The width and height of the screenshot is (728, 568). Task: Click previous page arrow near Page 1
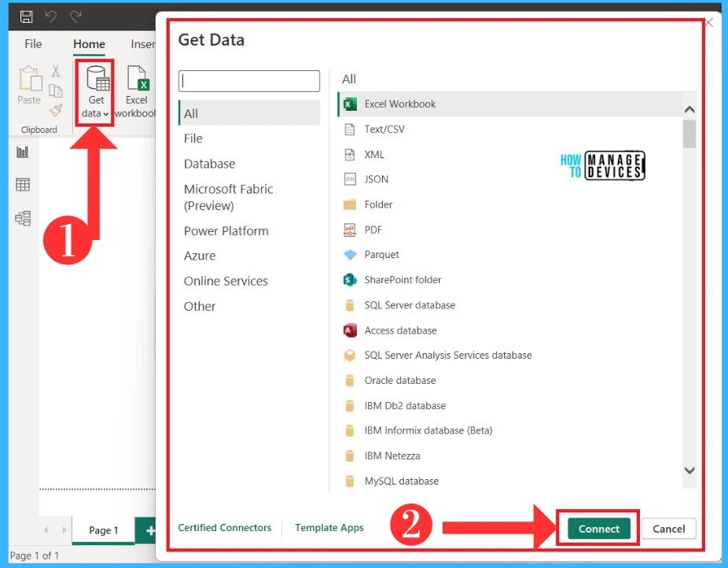[46, 530]
